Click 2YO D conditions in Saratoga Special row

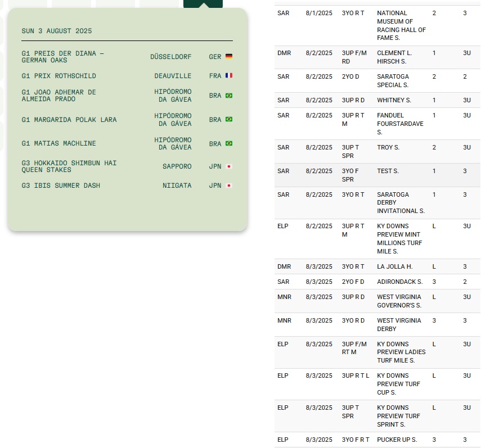pos(350,76)
